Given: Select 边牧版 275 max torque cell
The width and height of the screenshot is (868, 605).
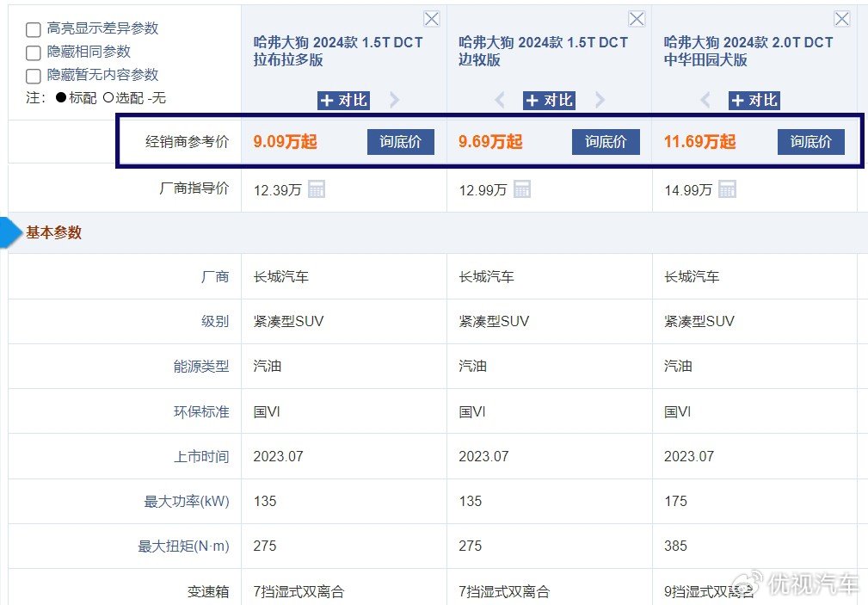Looking at the screenshot, I should [470, 546].
